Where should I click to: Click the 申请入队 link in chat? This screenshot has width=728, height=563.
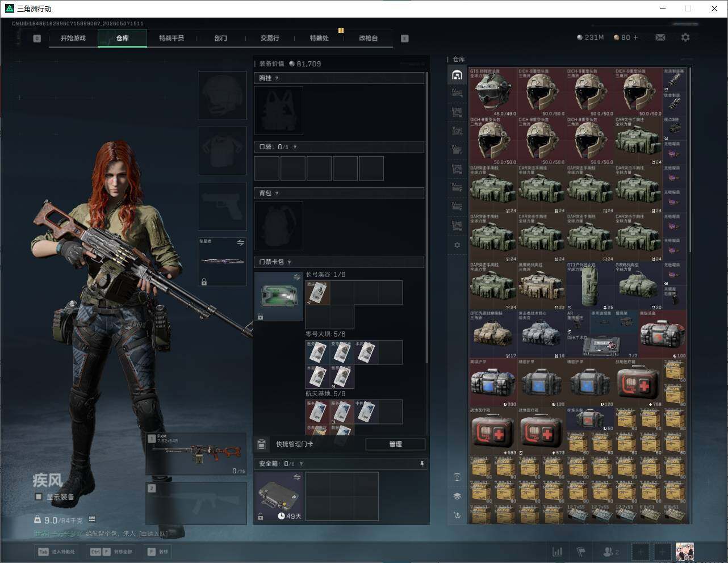click(x=153, y=533)
